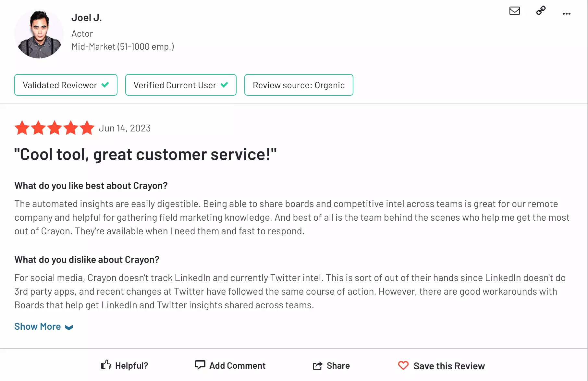Screen dimensions: 588x381
Task: Click Save this Review text
Action: click(449, 366)
